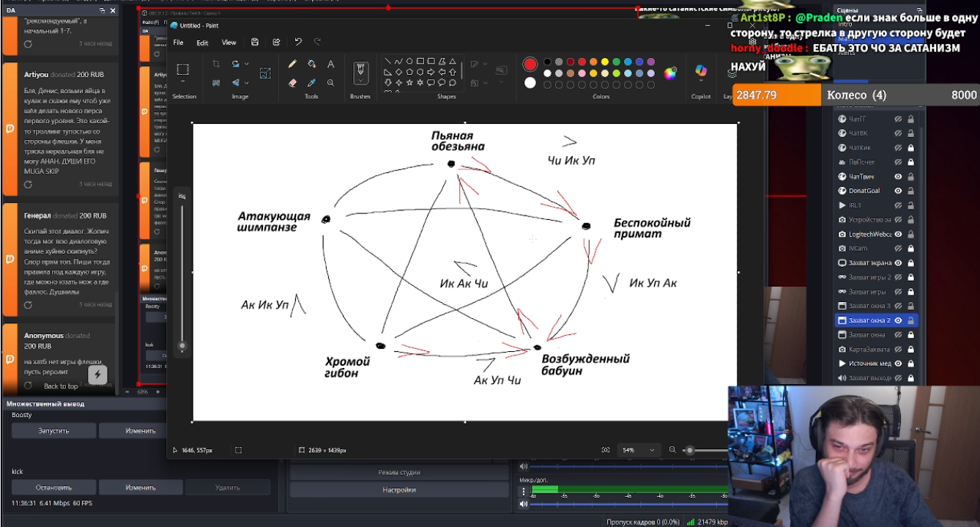Screen dimensions: 980x527
Task: Select the Magnifier tool
Action: (331, 83)
